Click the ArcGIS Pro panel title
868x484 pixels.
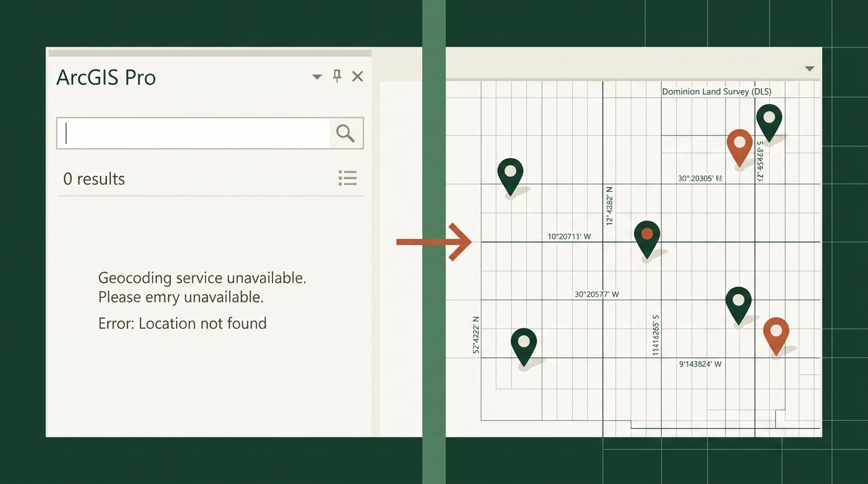106,77
